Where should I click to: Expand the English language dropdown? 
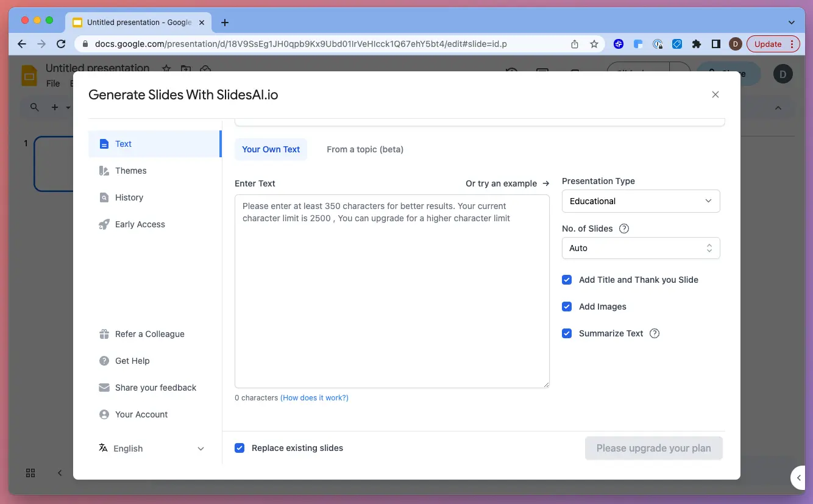[152, 449]
